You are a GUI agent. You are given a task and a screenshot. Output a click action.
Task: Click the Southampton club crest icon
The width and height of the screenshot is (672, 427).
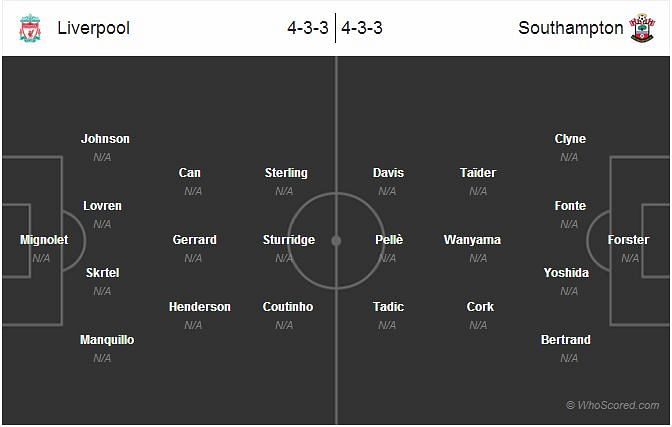tap(642, 28)
